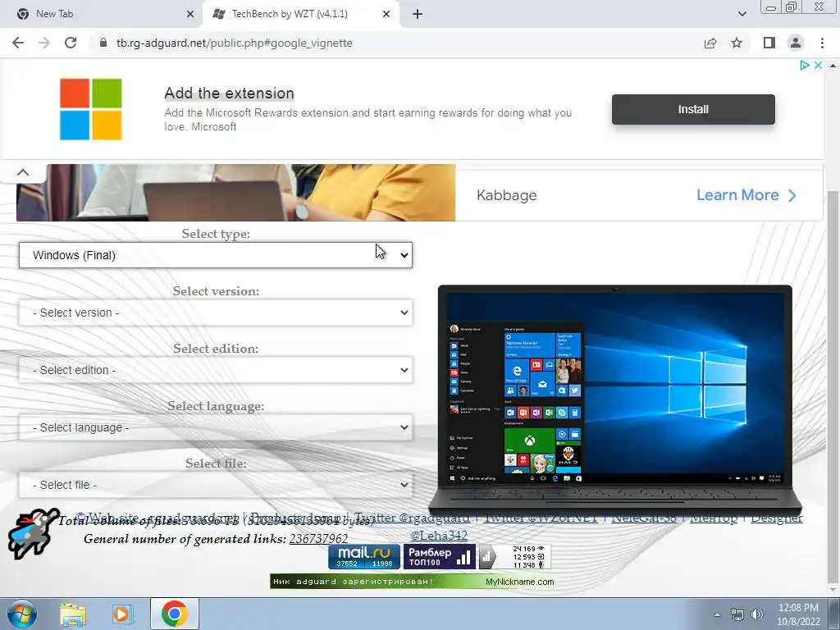
Task: Close the New Tab tab
Action: (190, 14)
